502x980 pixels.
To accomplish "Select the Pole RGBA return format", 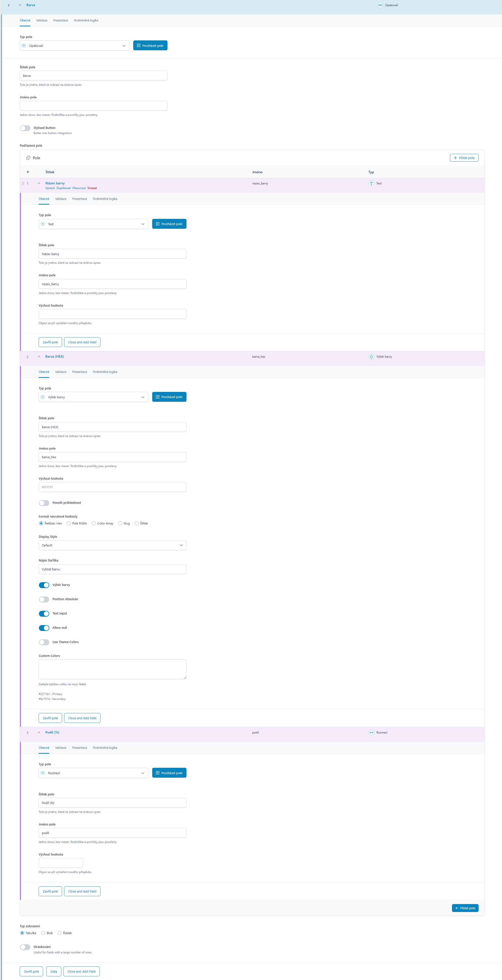I will tap(69, 524).
